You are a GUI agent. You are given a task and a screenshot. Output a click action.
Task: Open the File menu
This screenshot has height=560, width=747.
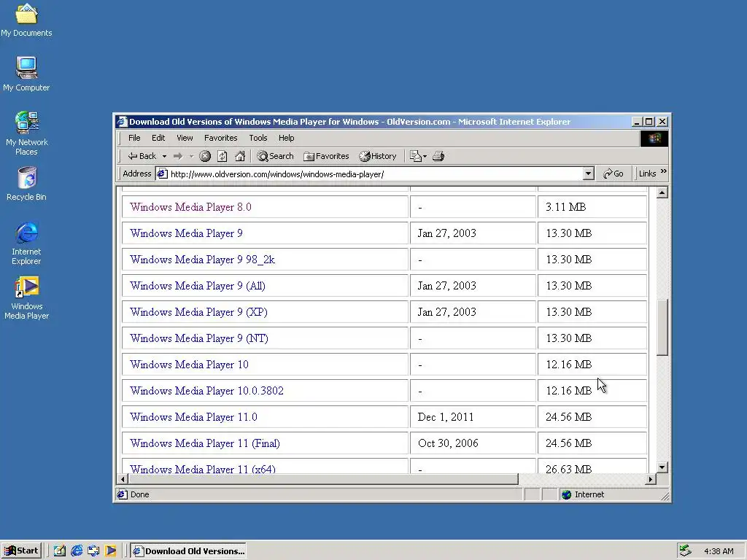pos(134,138)
